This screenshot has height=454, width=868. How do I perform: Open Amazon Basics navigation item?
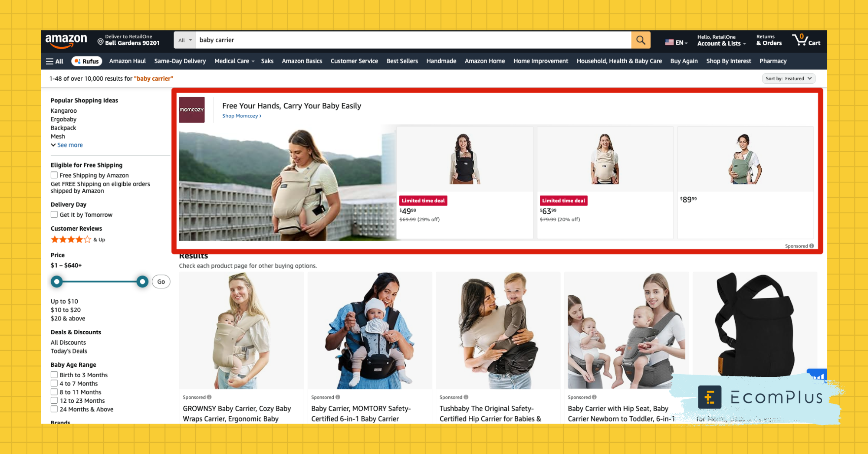tap(302, 61)
